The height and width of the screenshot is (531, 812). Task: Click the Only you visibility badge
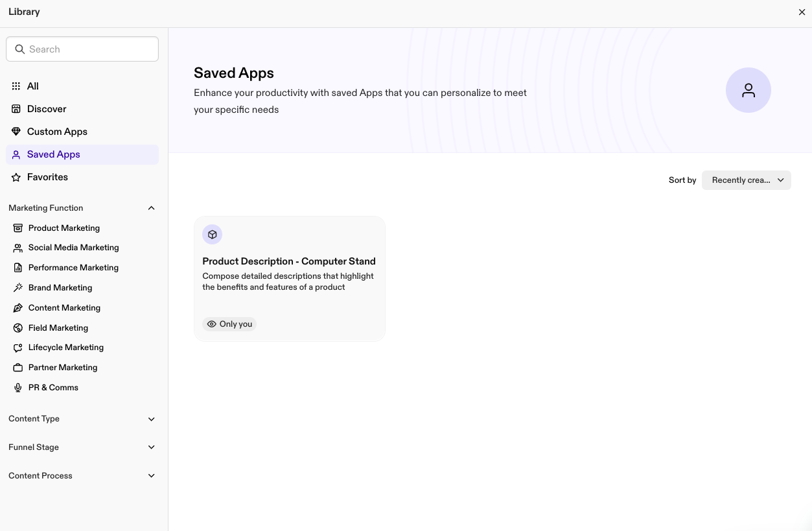coord(229,324)
